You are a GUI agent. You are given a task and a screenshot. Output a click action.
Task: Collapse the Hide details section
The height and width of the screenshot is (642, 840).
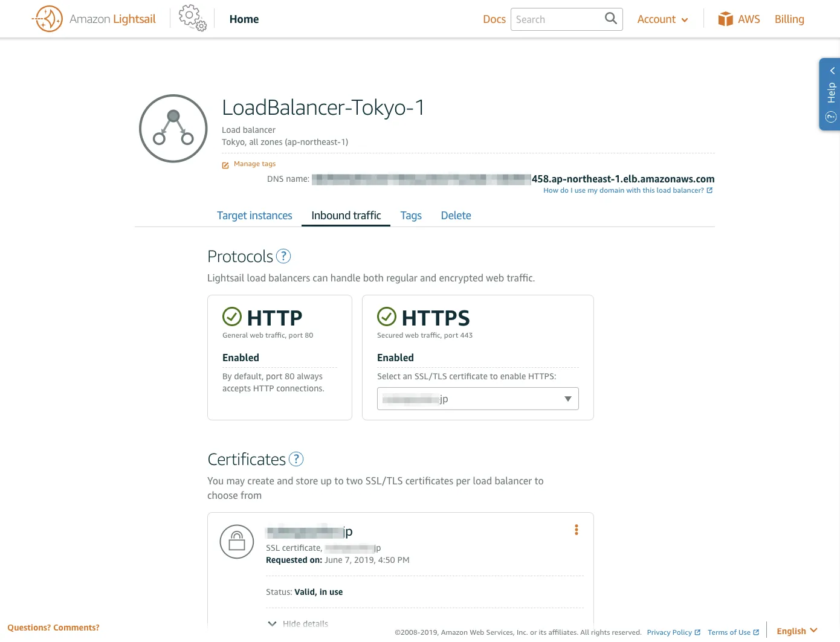coord(299,624)
